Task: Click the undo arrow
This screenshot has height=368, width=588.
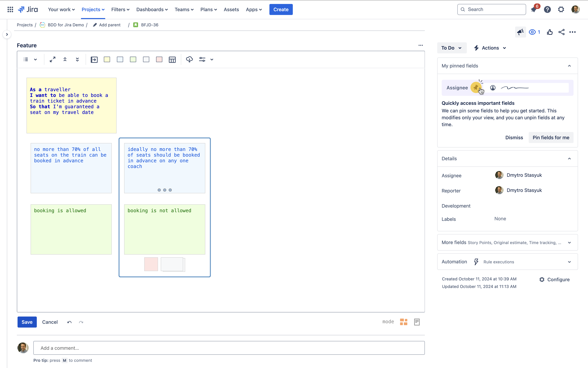Action: [69, 322]
